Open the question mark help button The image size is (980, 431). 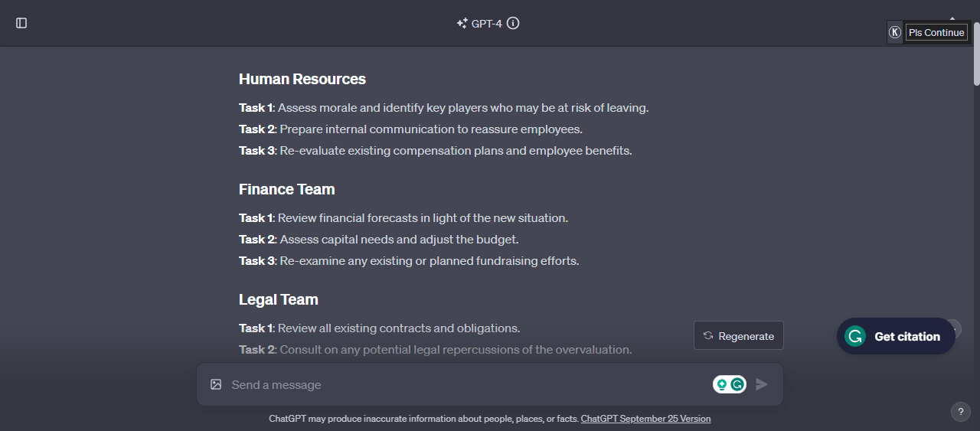pyautogui.click(x=961, y=412)
